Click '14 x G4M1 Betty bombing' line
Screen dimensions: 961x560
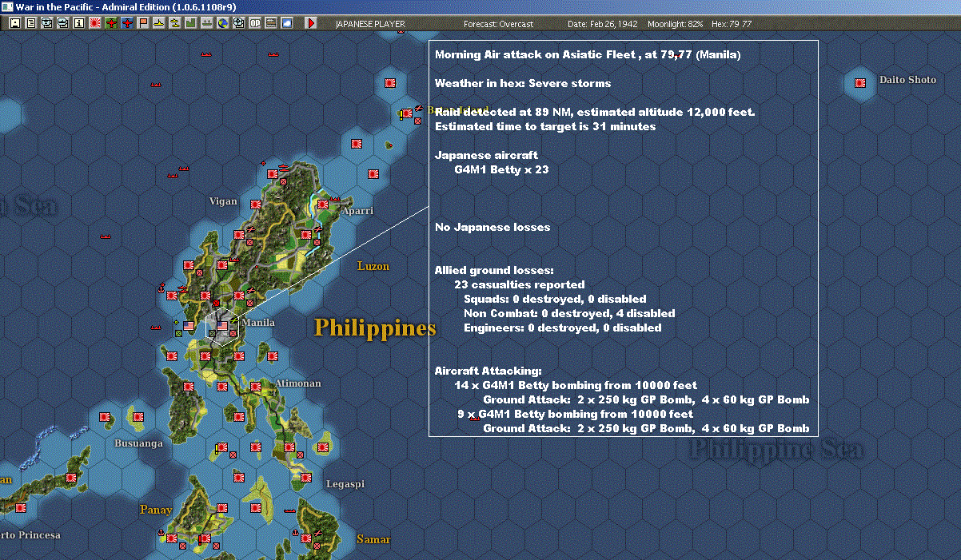576,386
